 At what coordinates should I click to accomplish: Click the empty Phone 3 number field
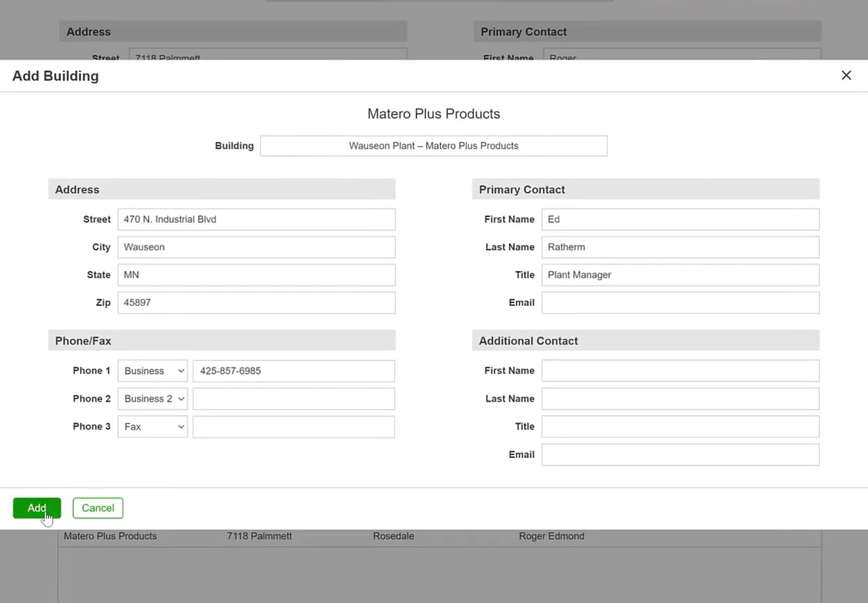pyautogui.click(x=293, y=427)
